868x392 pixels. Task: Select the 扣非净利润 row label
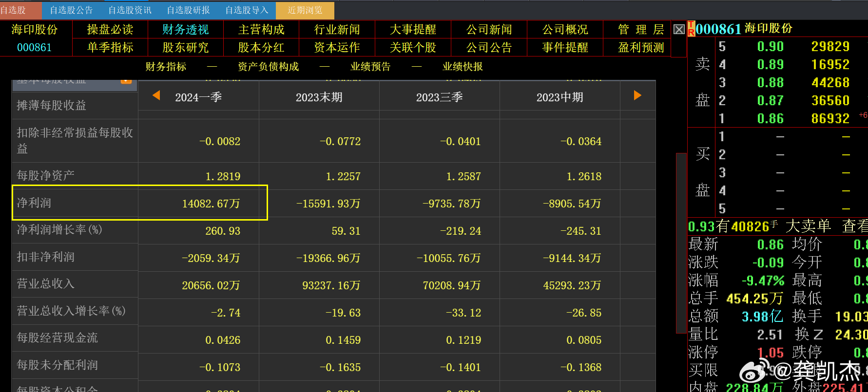45,257
